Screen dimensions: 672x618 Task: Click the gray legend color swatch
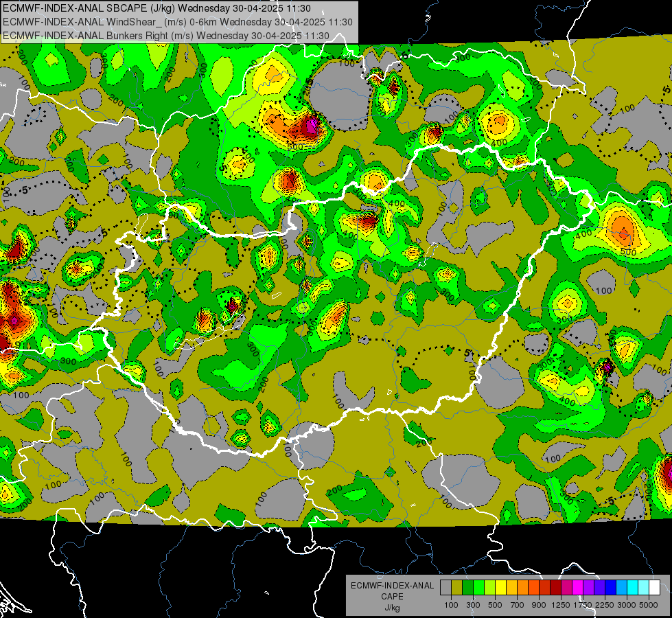[x=445, y=588]
